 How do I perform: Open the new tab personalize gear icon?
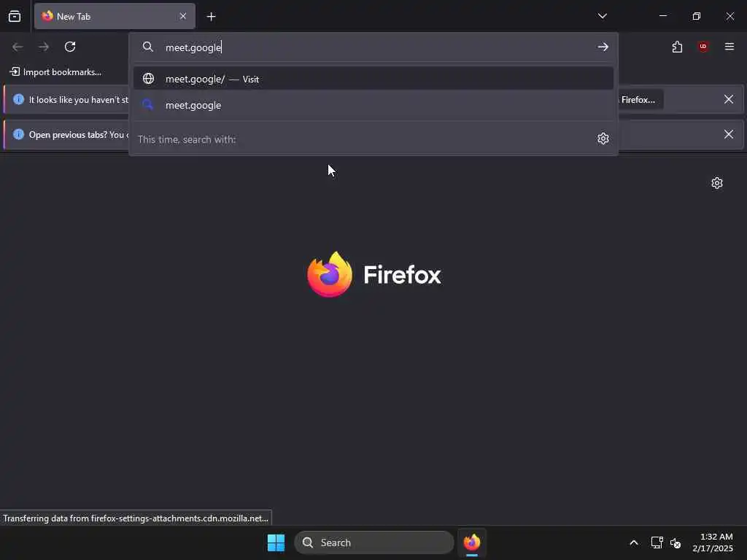click(x=717, y=183)
